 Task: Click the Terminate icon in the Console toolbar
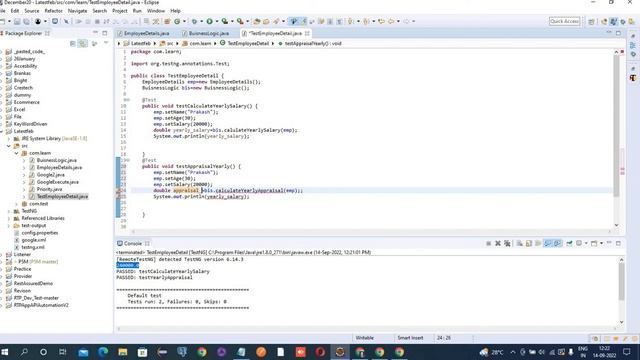coord(489,243)
